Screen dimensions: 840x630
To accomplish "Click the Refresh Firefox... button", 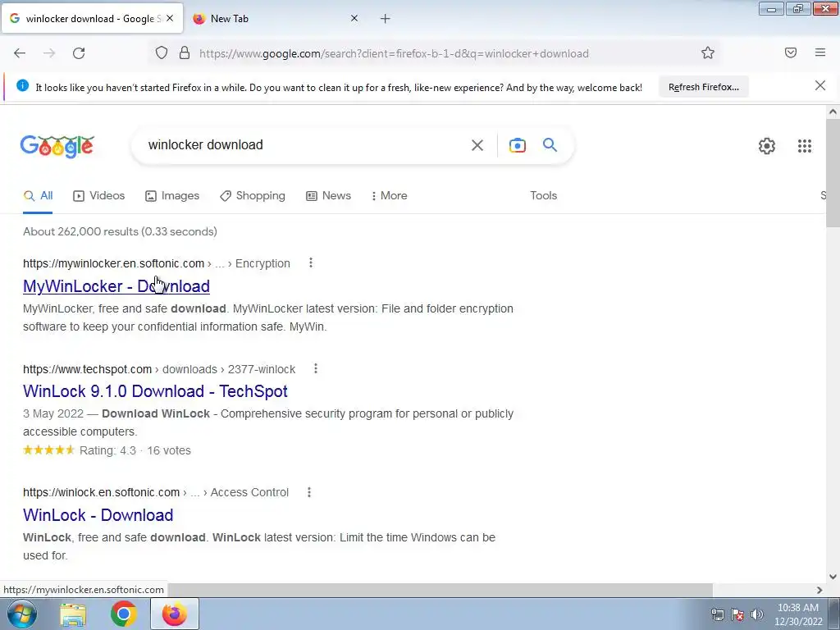I will pyautogui.click(x=703, y=87).
